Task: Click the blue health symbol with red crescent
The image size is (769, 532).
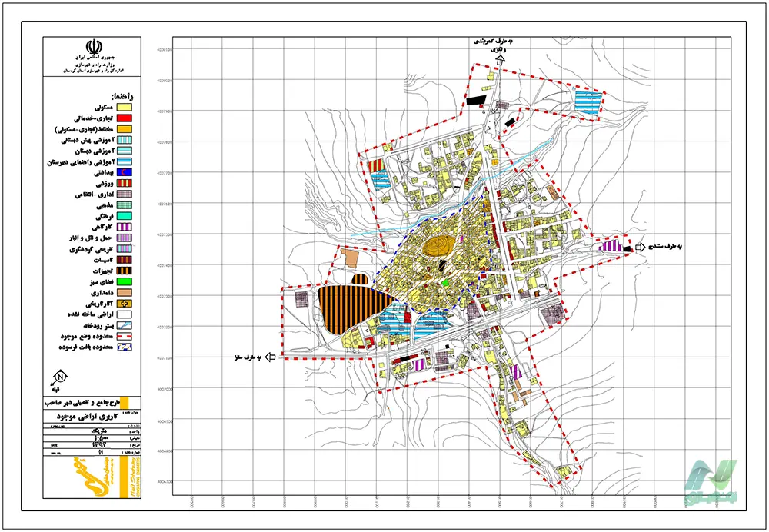Action: click(125, 172)
